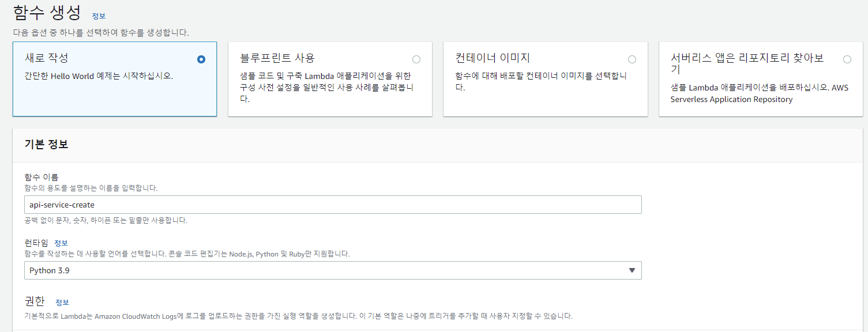The height and width of the screenshot is (332, 868).
Task: Click the hint text 공백 없이 문자, 숫자, 하이픈
Action: click(106, 220)
